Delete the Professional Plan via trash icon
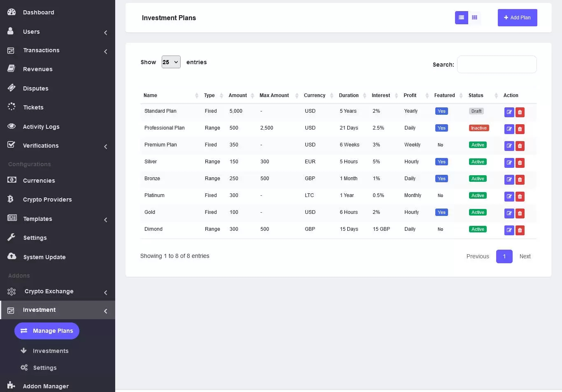Viewport: 562px width, 392px height. tap(520, 129)
